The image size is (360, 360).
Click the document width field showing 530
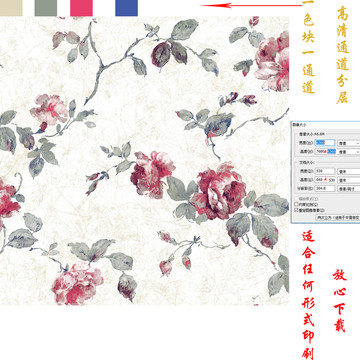click(325, 171)
